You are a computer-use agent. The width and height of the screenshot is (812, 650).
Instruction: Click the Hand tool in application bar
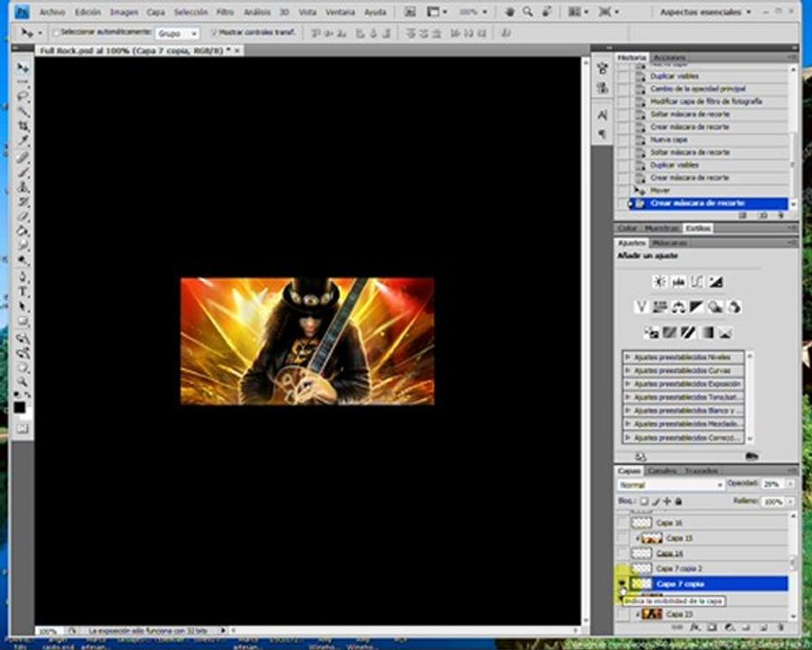coord(510,12)
